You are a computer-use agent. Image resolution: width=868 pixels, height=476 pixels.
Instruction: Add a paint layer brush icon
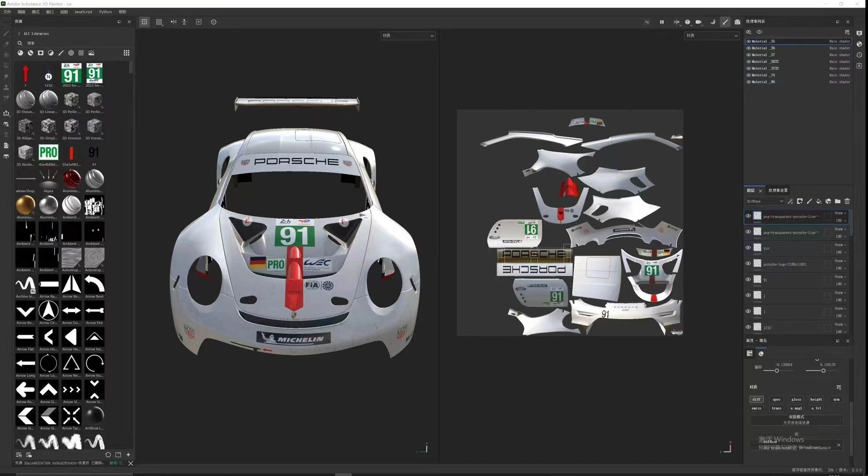click(x=809, y=201)
